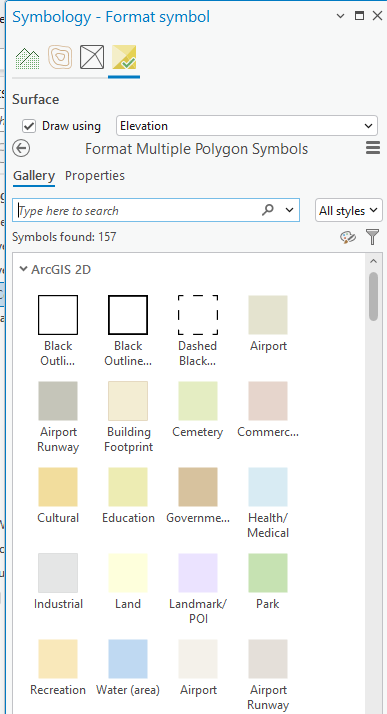This screenshot has height=714, width=387.
Task: Select the Dashed Black outline symbol
Action: 198,315
